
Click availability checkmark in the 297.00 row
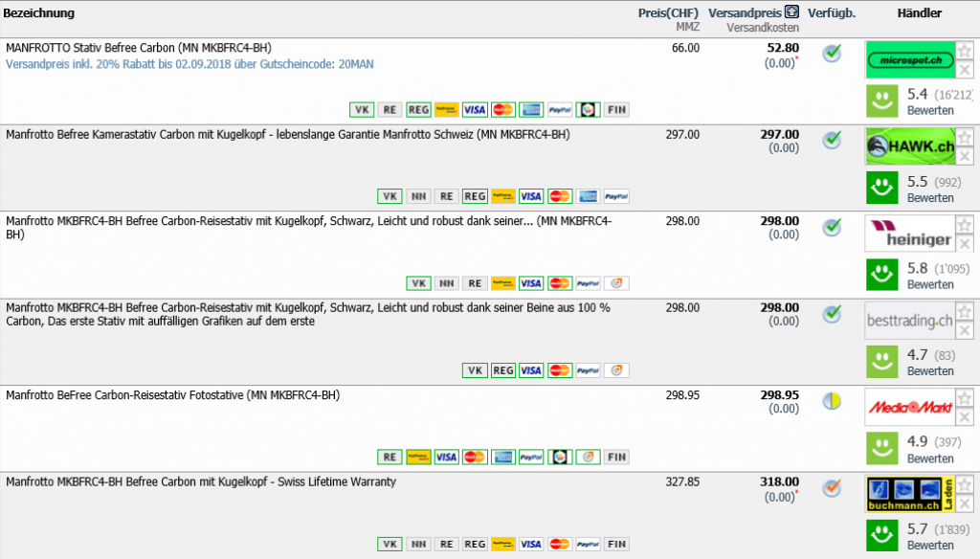(832, 140)
